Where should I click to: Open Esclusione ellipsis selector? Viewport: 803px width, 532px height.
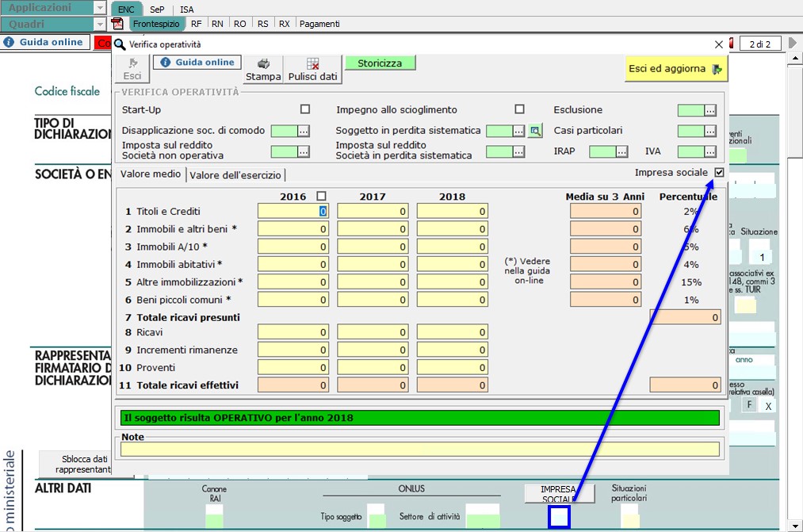710,110
